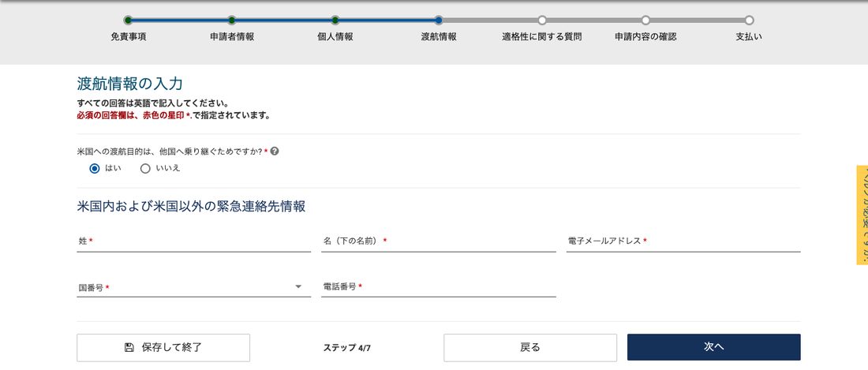The image size is (868, 370).
Task: Go to the 個人情報 step
Action: coord(335,21)
